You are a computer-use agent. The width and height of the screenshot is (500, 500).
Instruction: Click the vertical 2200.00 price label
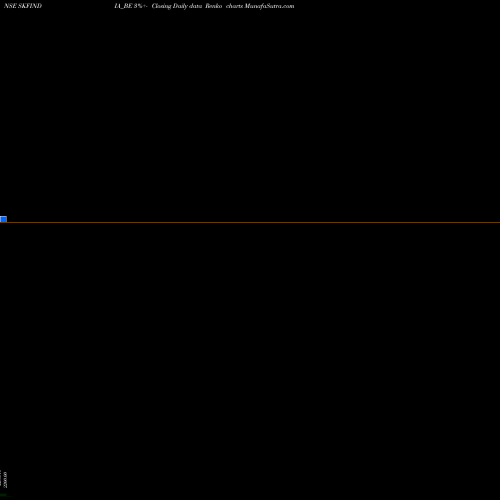[6, 480]
